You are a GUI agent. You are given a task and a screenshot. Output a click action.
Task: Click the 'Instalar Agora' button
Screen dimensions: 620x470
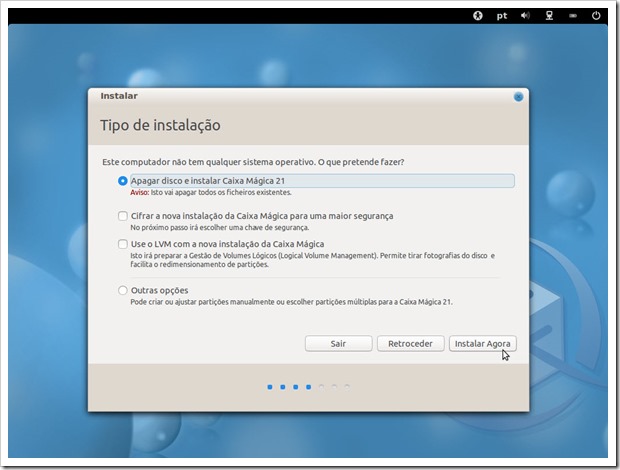[482, 344]
